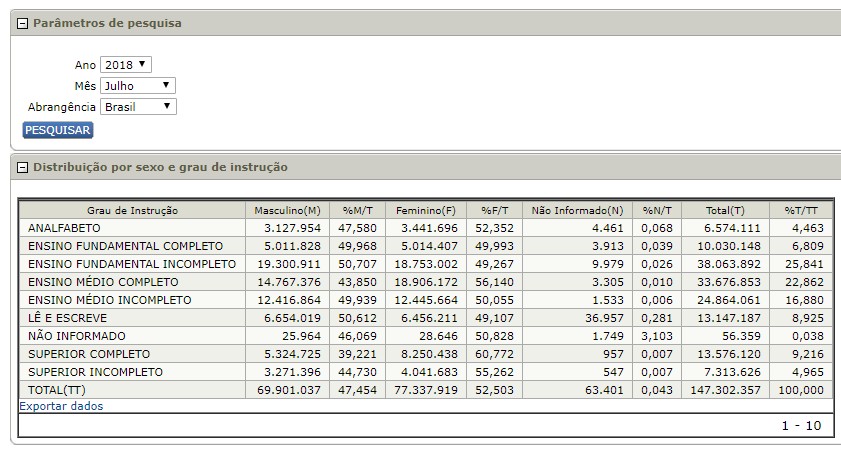The image size is (841, 457).
Task: Select the ANALFABETO row label
Action: (65, 229)
